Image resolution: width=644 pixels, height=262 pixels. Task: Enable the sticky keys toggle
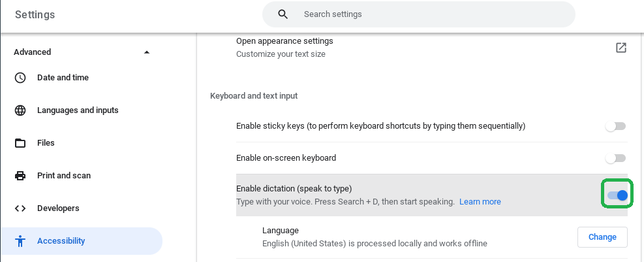click(616, 126)
